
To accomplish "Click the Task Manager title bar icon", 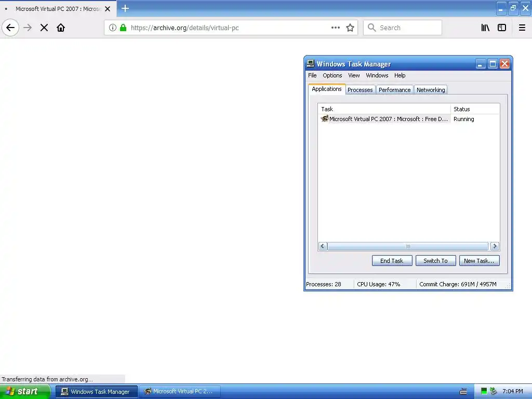I will 311,63.
